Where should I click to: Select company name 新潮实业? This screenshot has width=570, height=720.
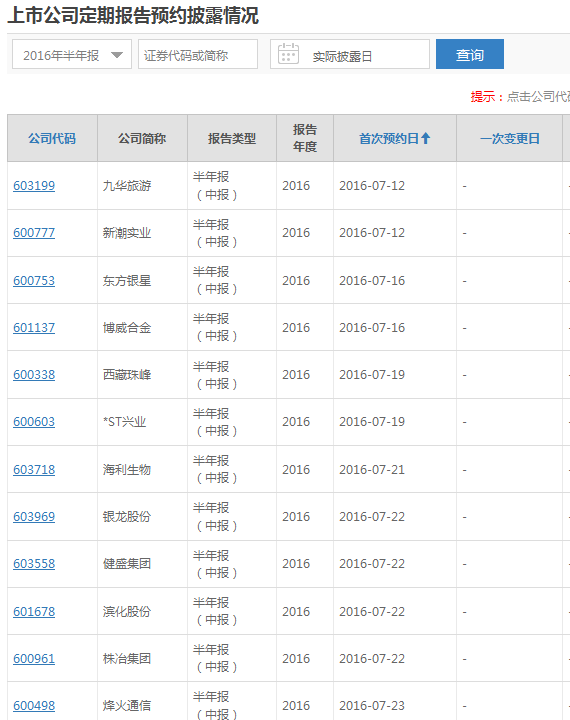pyautogui.click(x=127, y=233)
